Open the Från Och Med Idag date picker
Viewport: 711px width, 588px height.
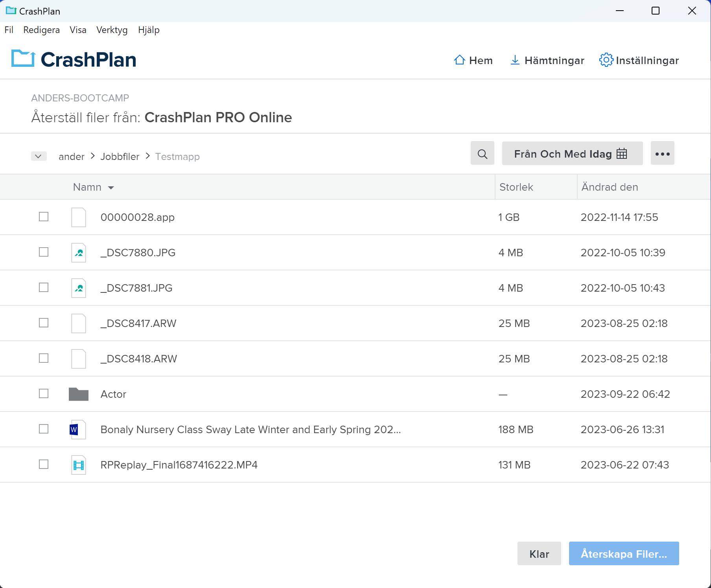click(x=572, y=153)
